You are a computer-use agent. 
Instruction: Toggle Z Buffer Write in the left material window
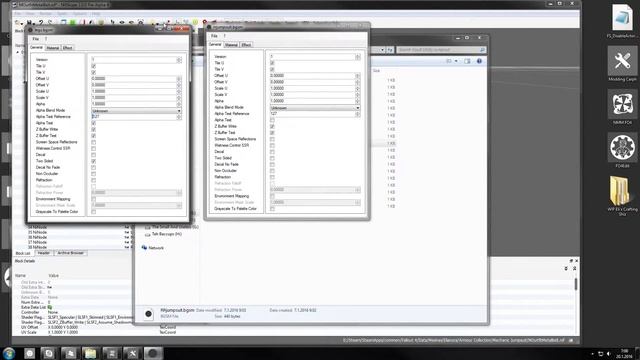pos(93,129)
